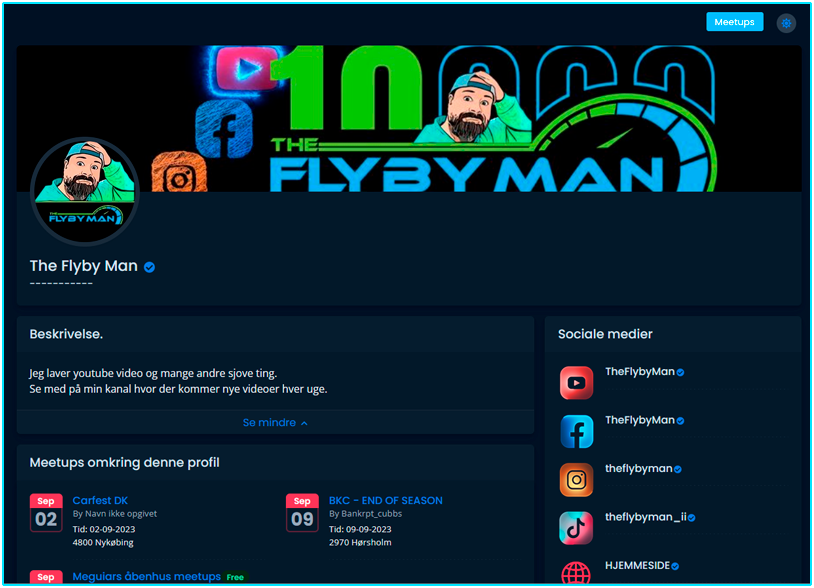Click the "The Flyby Man" profile name
The image size is (814, 588).
click(x=84, y=266)
